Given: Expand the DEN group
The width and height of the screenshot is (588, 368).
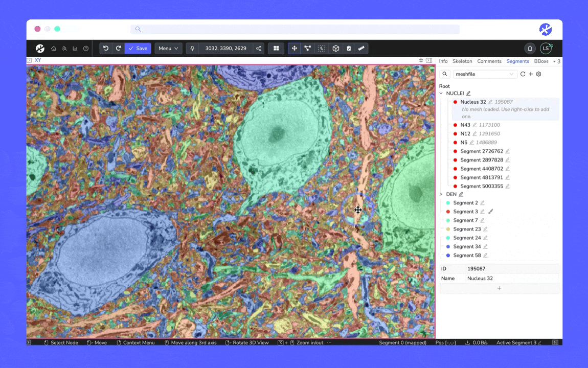Looking at the screenshot, I should (441, 194).
